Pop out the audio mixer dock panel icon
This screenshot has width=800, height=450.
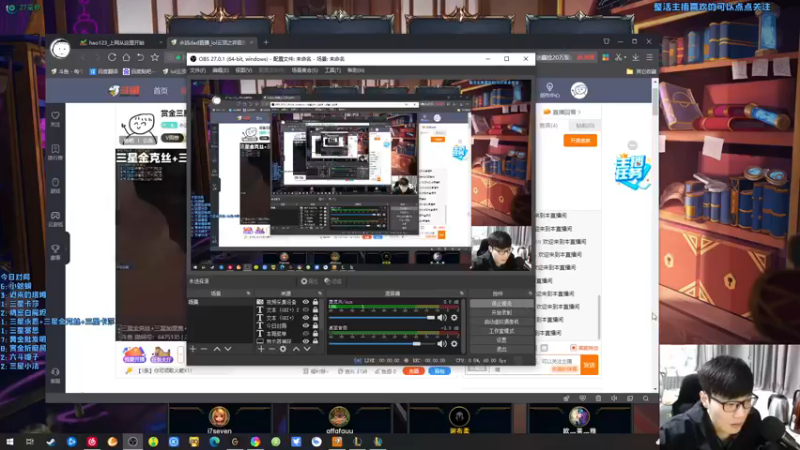(x=461, y=293)
